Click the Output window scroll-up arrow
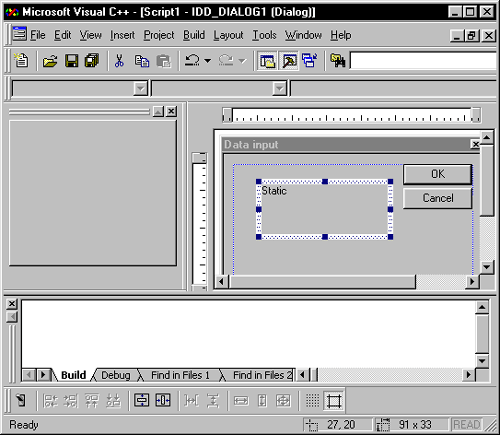Screen dimensions: 500x435 (x=482, y=307)
